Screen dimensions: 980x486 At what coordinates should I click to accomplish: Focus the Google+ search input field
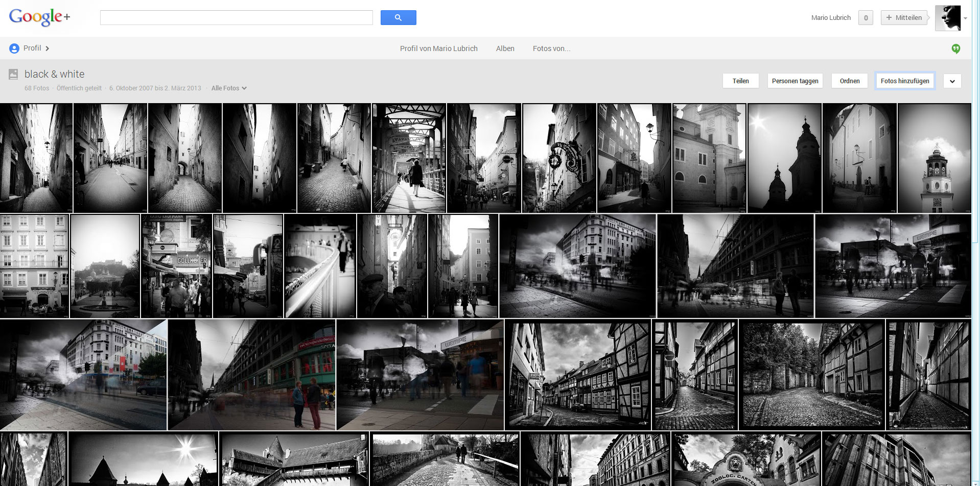(236, 18)
